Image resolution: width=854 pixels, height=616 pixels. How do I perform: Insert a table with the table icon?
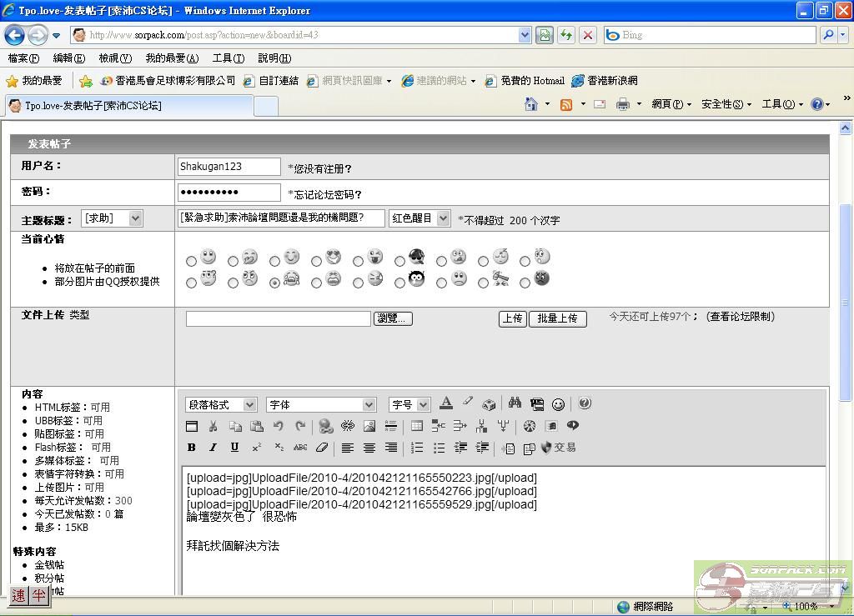click(417, 426)
